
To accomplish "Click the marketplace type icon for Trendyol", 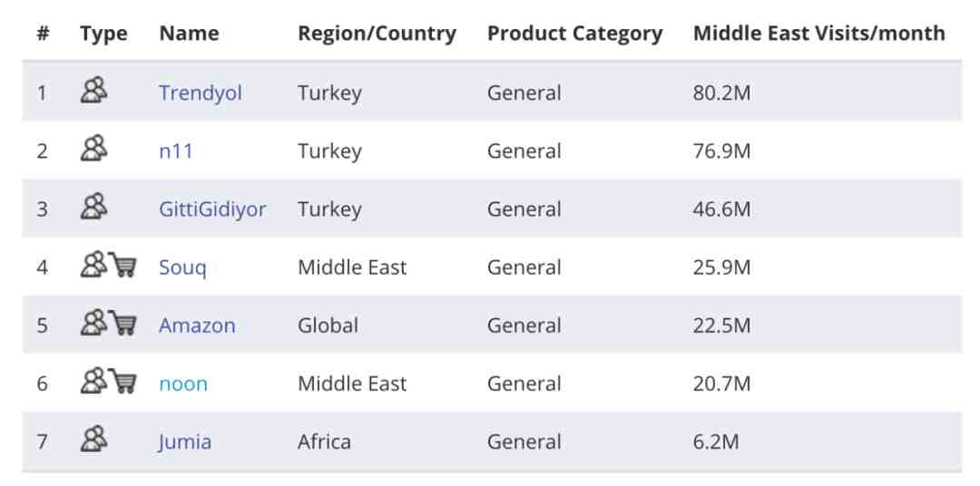I will click(93, 91).
